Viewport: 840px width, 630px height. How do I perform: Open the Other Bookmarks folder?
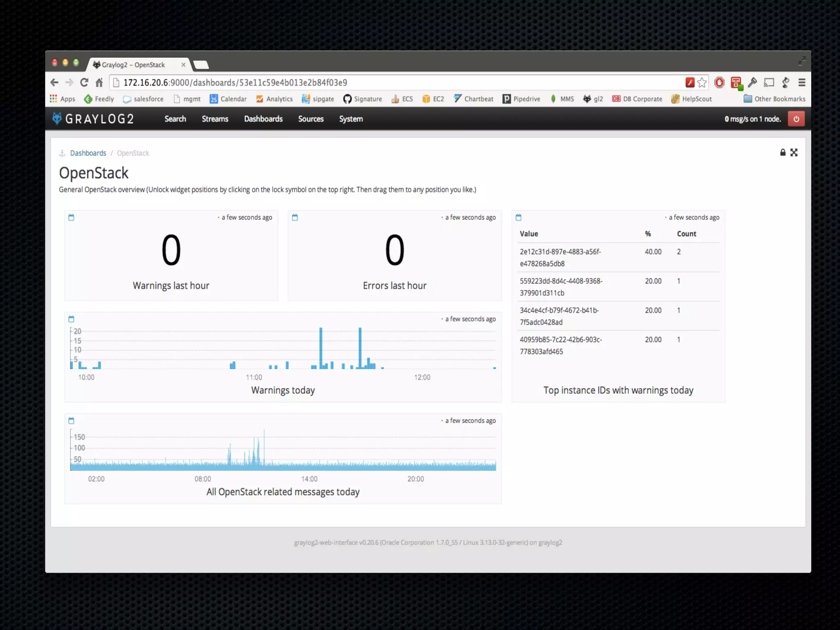pyautogui.click(x=774, y=99)
